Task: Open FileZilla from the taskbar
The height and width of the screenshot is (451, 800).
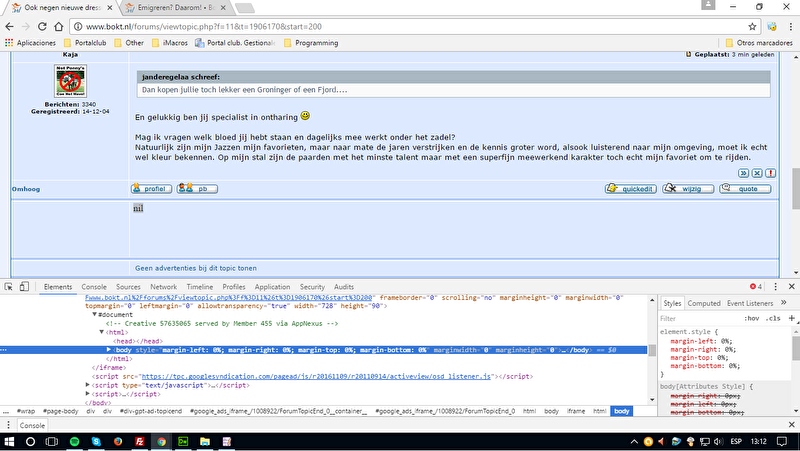Action: tap(140, 441)
